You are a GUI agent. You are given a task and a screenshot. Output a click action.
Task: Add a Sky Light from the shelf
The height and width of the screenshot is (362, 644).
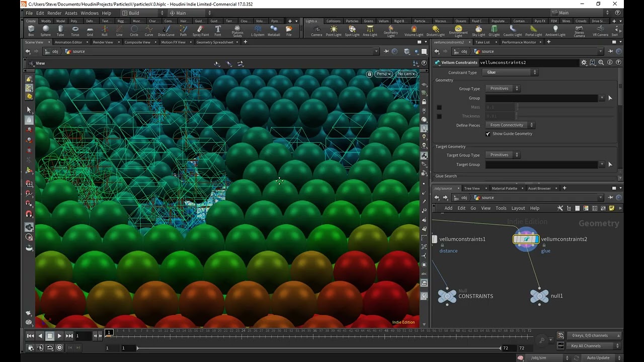point(478,31)
